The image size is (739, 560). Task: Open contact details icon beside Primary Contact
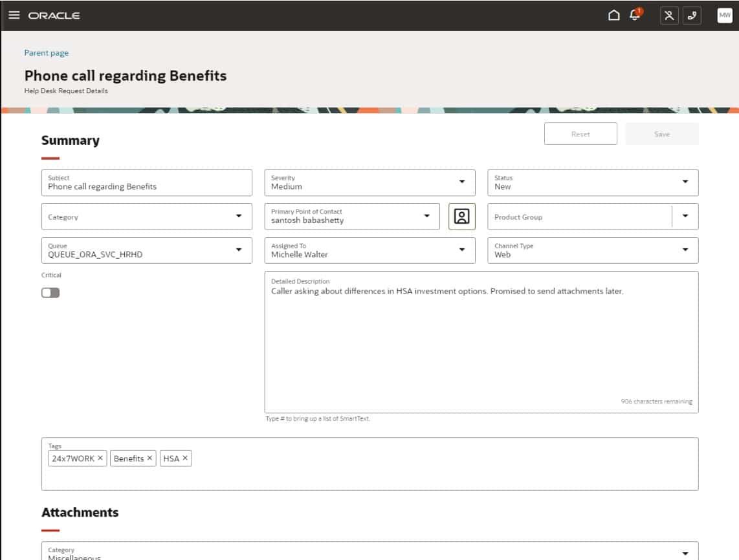[461, 217]
